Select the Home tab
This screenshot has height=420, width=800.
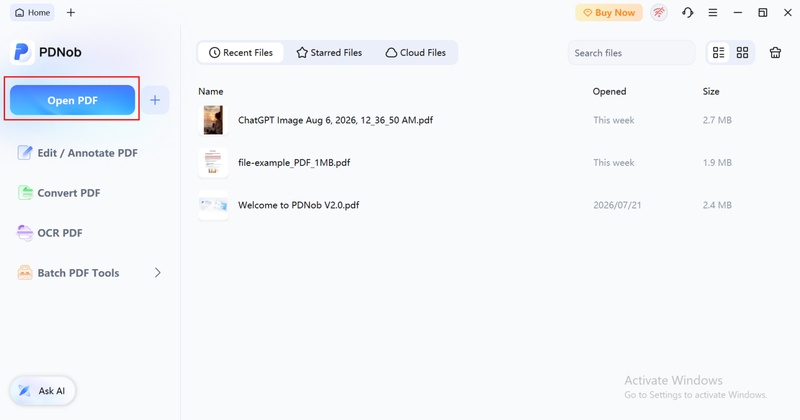pyautogui.click(x=33, y=13)
